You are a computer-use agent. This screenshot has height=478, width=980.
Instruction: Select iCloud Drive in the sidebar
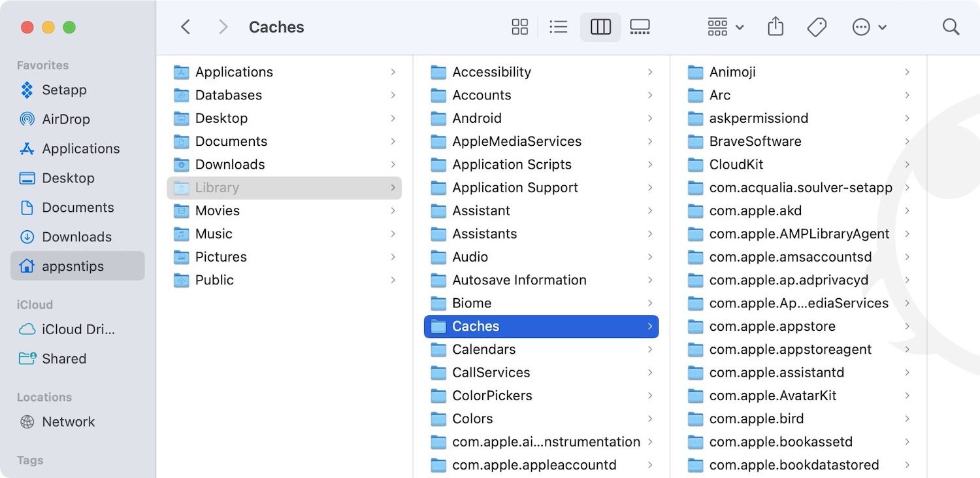pos(78,329)
